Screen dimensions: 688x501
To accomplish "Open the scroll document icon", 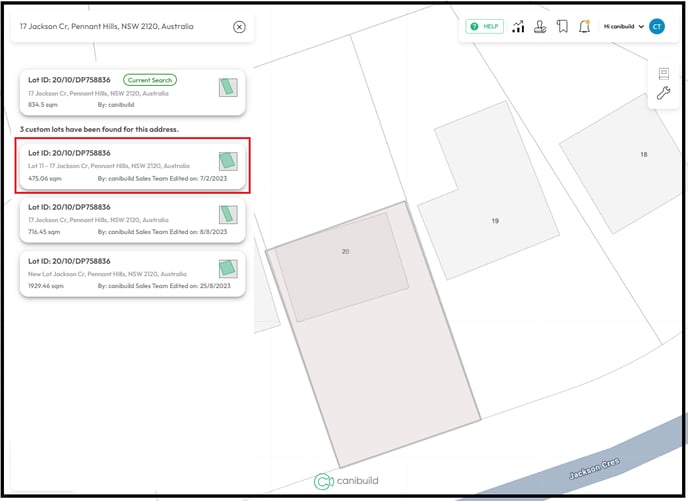I will pyautogui.click(x=562, y=27).
